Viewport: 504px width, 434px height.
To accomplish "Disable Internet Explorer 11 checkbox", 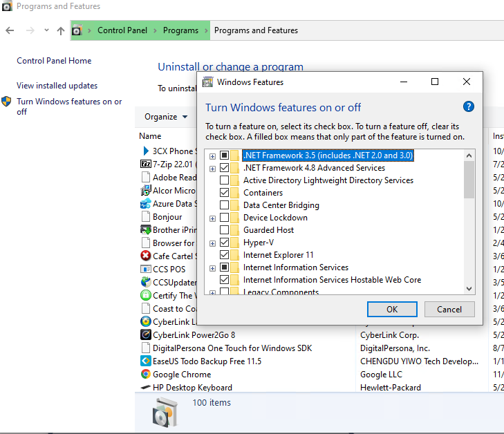I will [x=225, y=255].
